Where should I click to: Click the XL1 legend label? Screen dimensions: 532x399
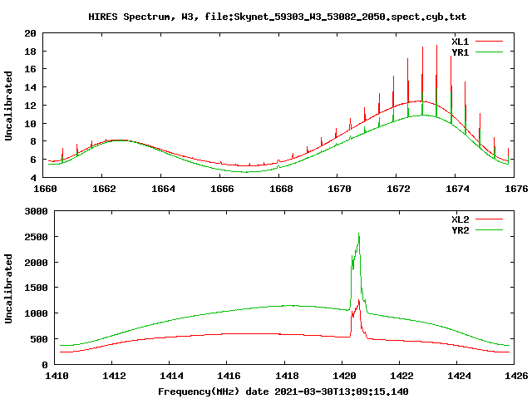pyautogui.click(x=460, y=42)
